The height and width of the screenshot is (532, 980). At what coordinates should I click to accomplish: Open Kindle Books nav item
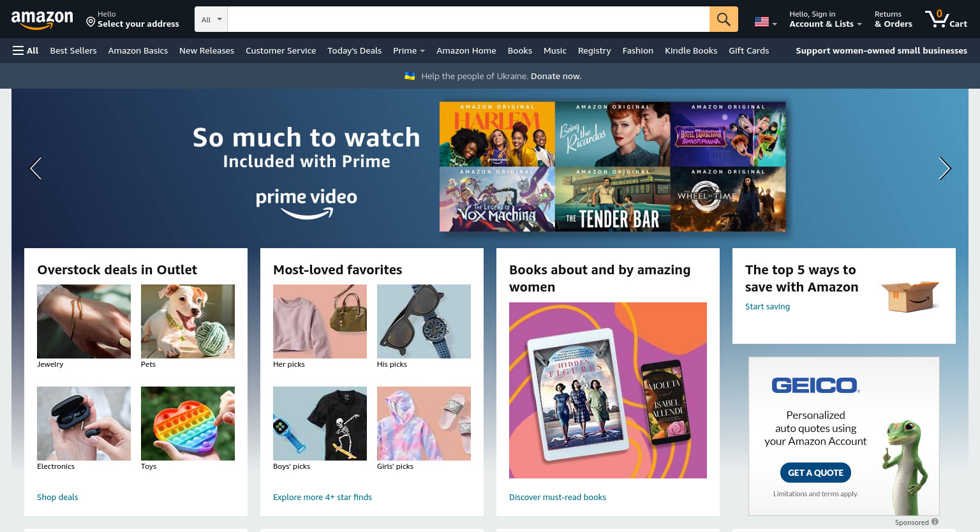pyautogui.click(x=691, y=50)
